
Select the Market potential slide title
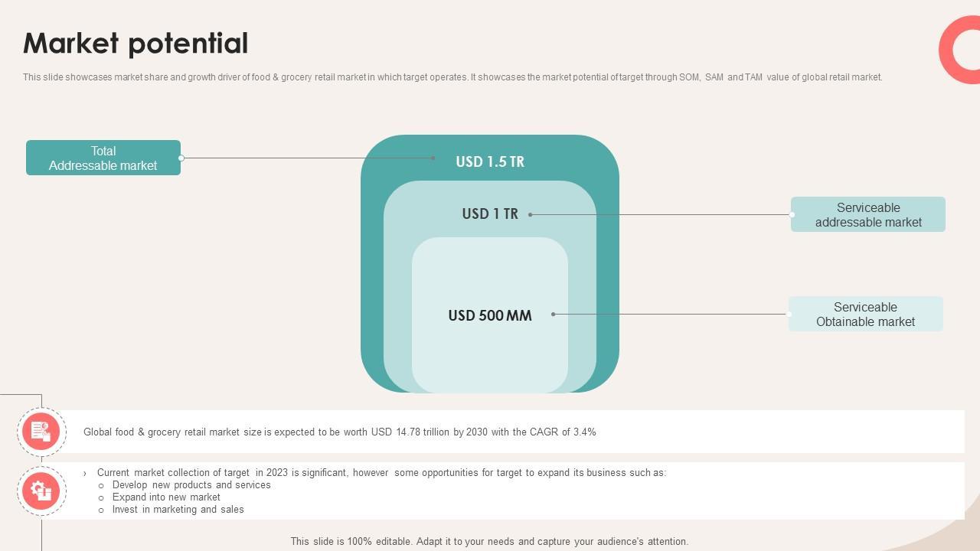[136, 44]
